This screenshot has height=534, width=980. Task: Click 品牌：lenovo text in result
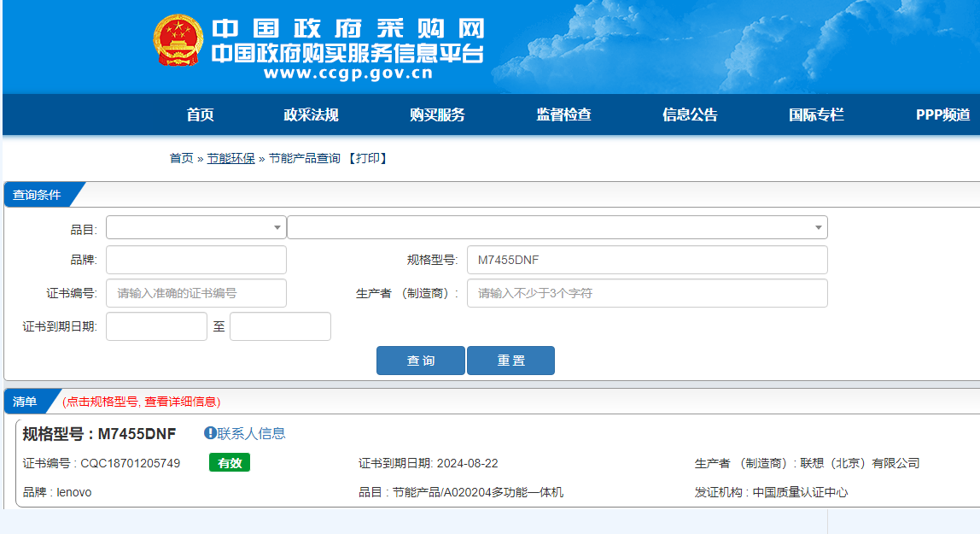point(57,492)
